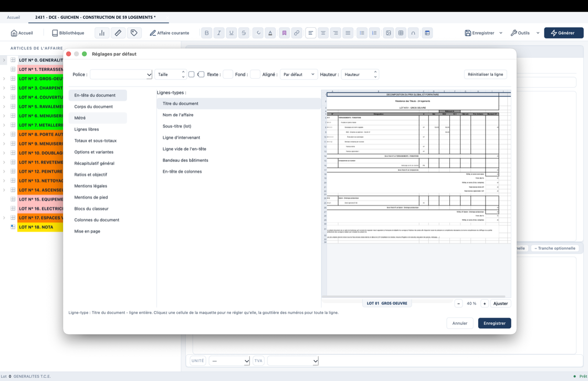The height and width of the screenshot is (381, 588).
Task: Zoom in the preview with plus button
Action: [x=485, y=304]
